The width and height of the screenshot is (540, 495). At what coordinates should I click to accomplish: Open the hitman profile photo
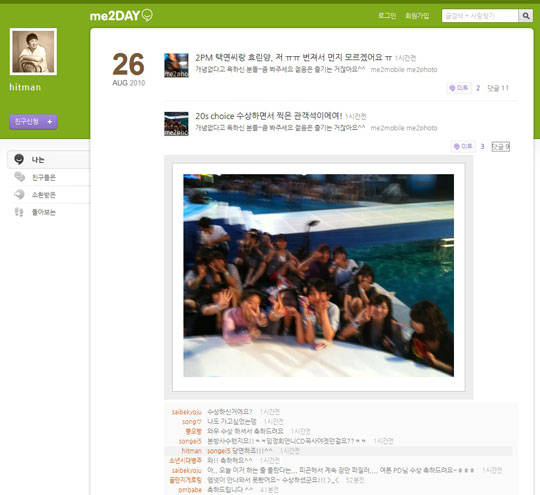click(x=33, y=52)
